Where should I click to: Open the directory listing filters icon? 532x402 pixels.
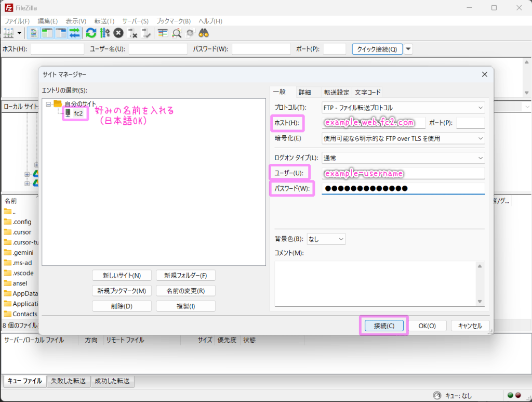(x=163, y=33)
